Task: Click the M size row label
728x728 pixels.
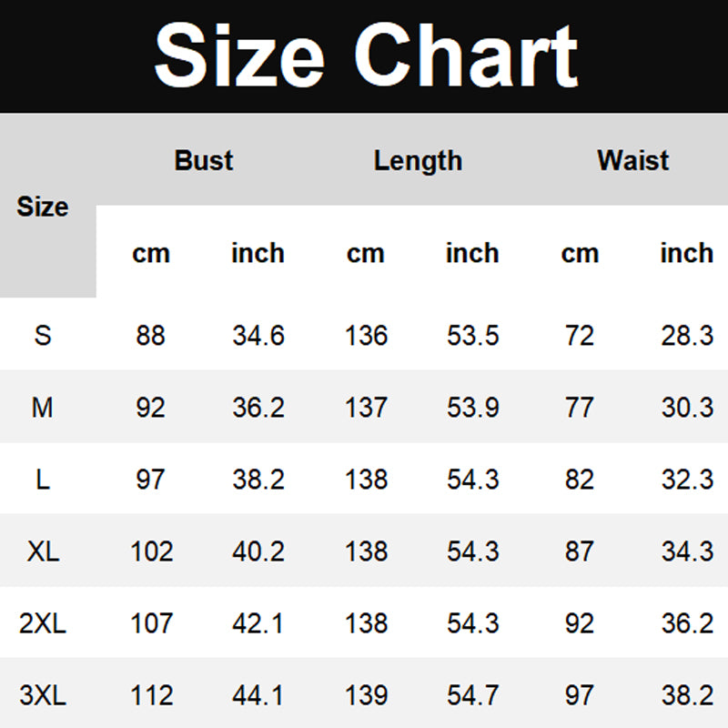Action: coord(43,407)
